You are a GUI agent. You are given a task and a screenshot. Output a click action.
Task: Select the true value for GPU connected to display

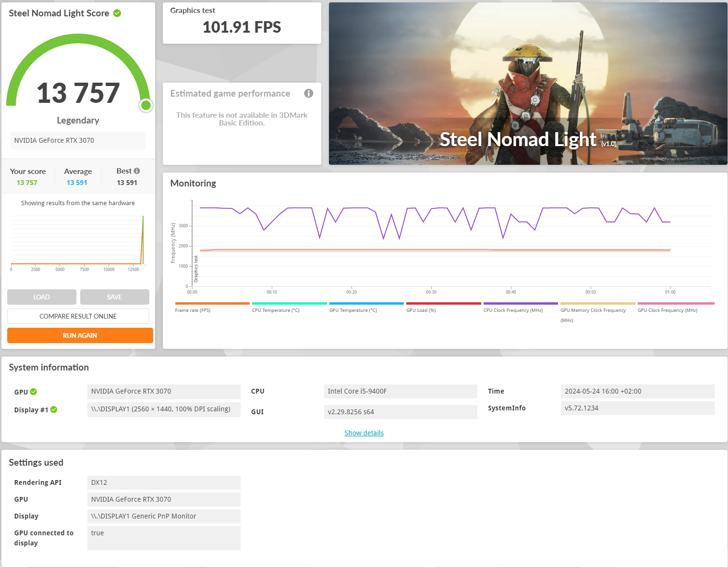pos(164,538)
